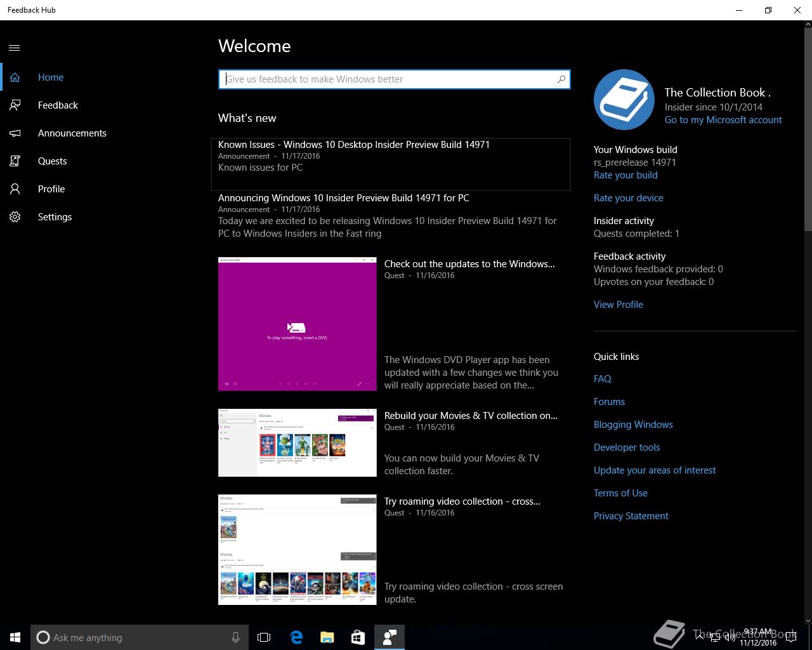Open Windows DVD Player quest title

[469, 264]
